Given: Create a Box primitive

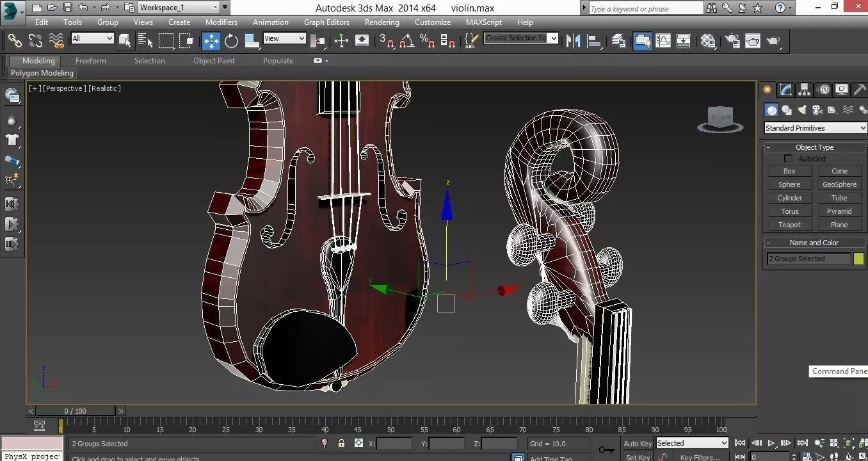Looking at the screenshot, I should 789,171.
